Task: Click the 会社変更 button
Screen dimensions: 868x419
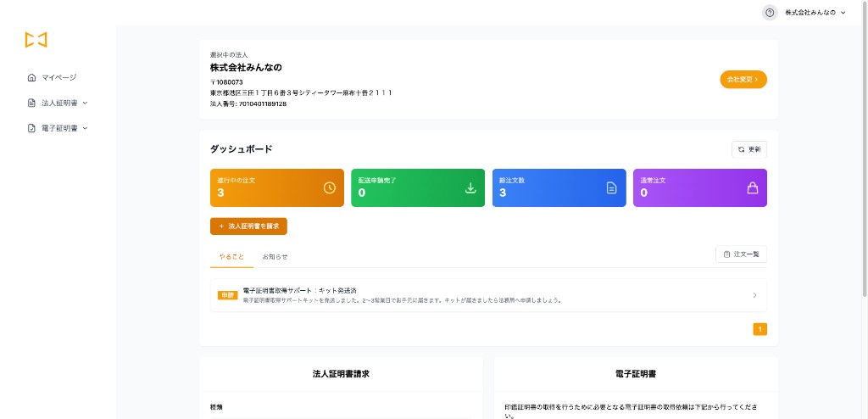Action: pos(743,79)
